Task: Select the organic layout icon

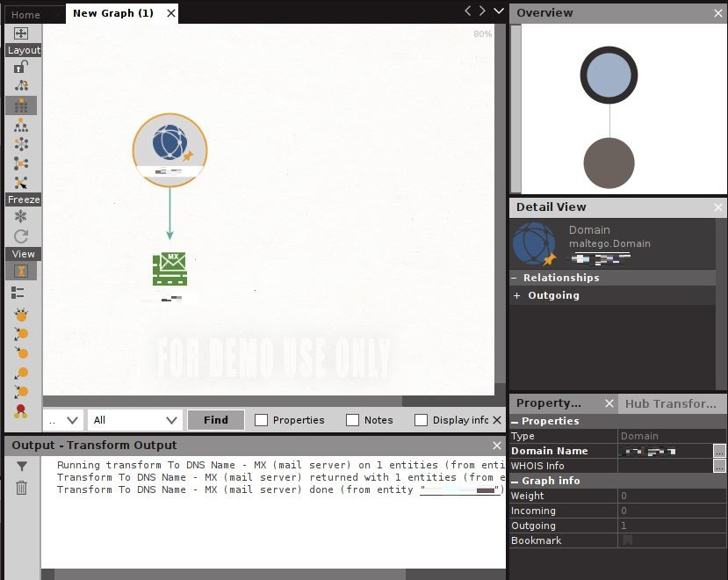Action: (21, 163)
